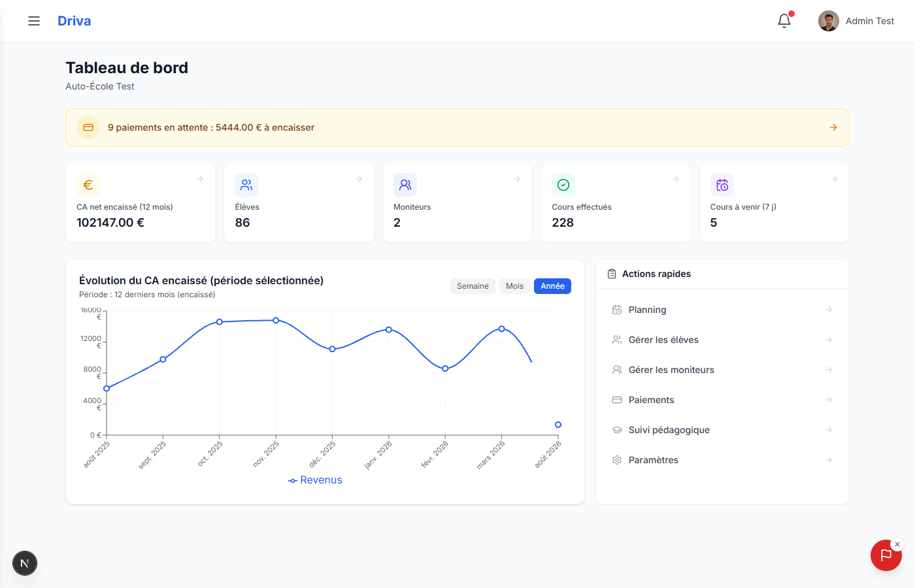Click the Paiements credit card icon
This screenshot has height=588, width=915.
click(x=617, y=400)
